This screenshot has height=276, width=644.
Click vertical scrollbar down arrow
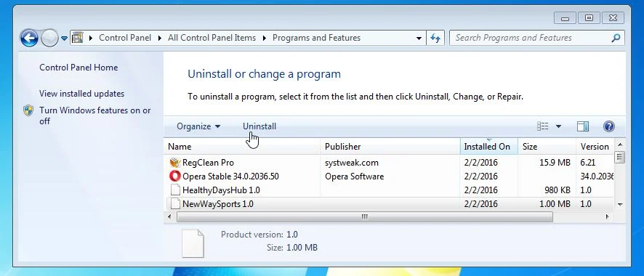pos(620,204)
